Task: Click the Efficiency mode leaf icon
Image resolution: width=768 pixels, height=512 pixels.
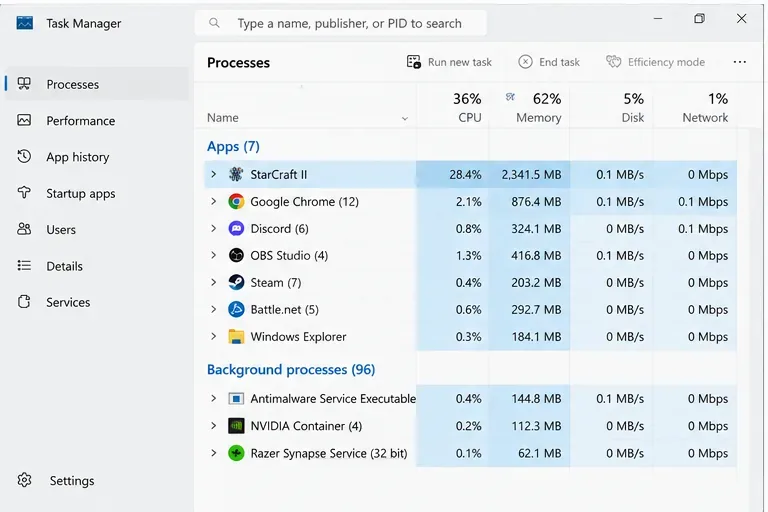Action: [613, 62]
